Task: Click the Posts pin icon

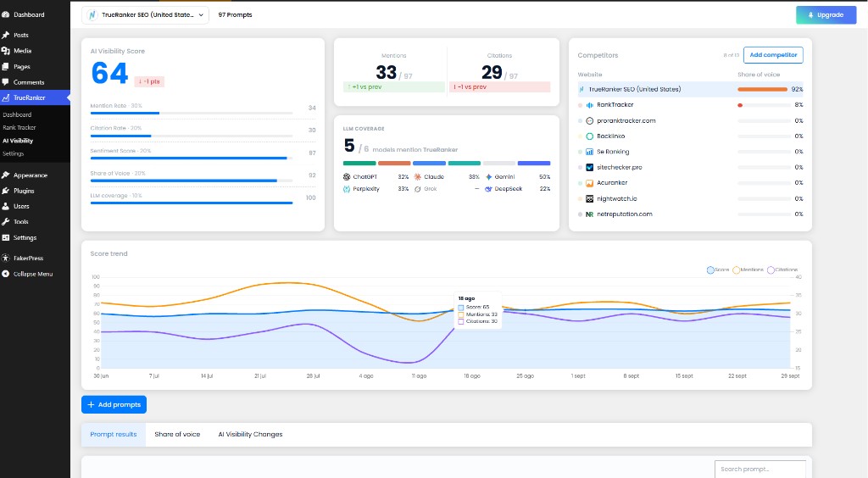Action: point(6,35)
